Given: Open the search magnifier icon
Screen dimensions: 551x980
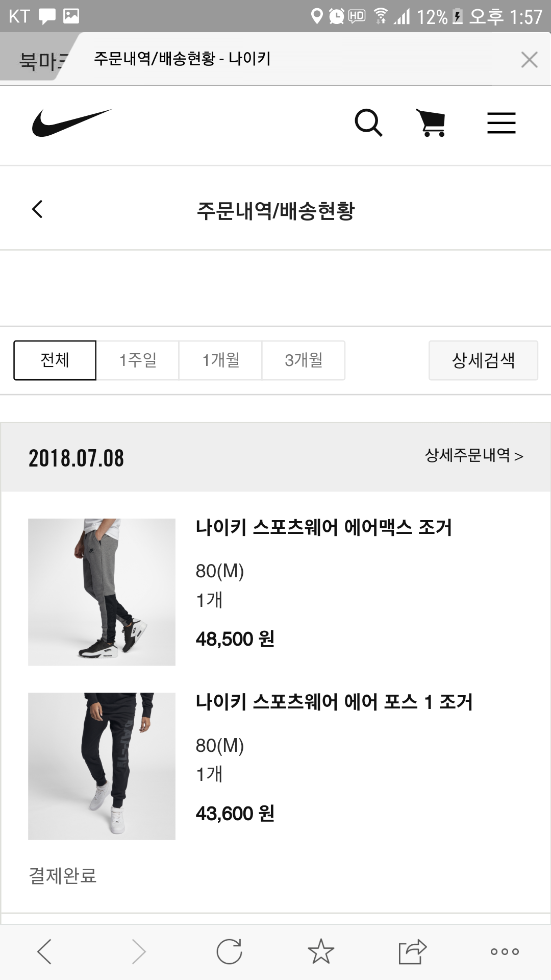Looking at the screenshot, I should pyautogui.click(x=368, y=123).
